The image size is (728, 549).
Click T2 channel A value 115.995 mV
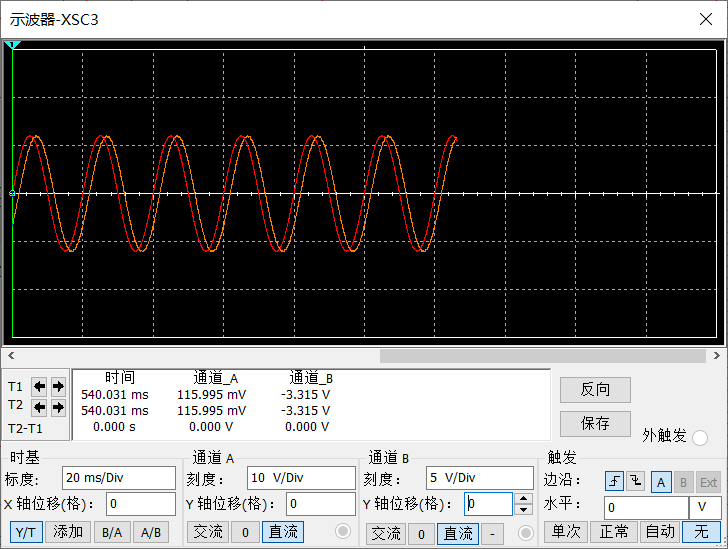[x=211, y=411]
